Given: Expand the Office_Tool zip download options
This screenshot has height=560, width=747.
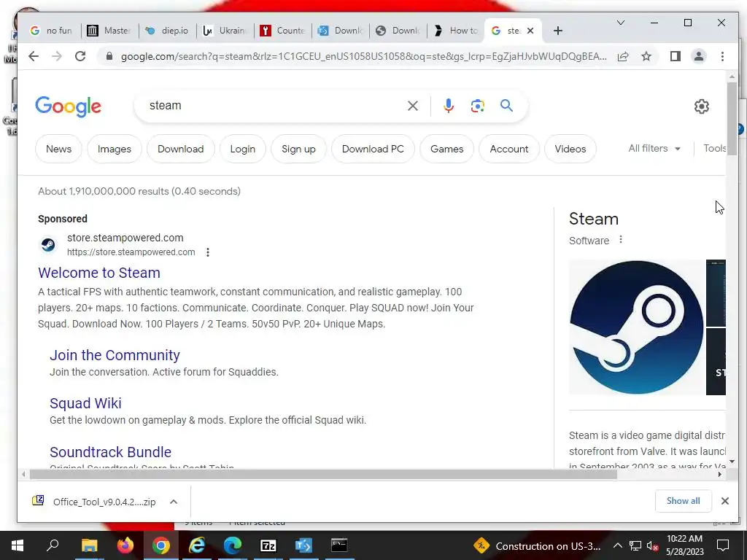Looking at the screenshot, I should tap(174, 502).
